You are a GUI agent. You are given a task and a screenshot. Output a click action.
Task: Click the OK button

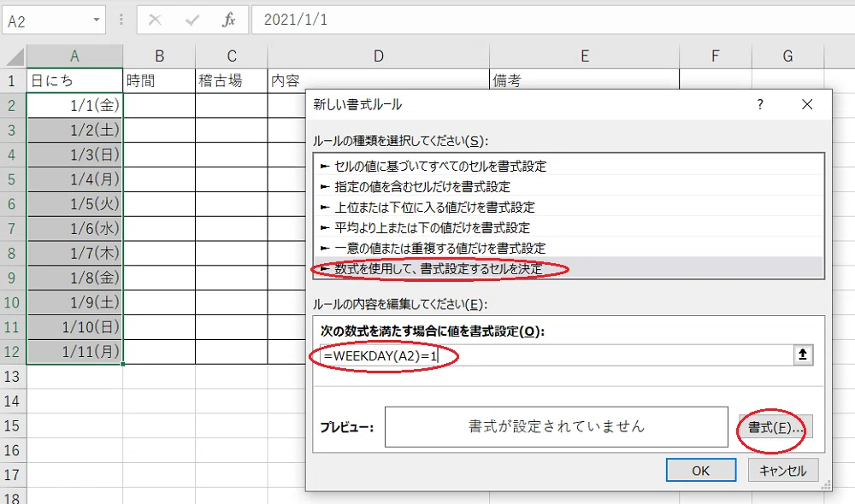(701, 470)
